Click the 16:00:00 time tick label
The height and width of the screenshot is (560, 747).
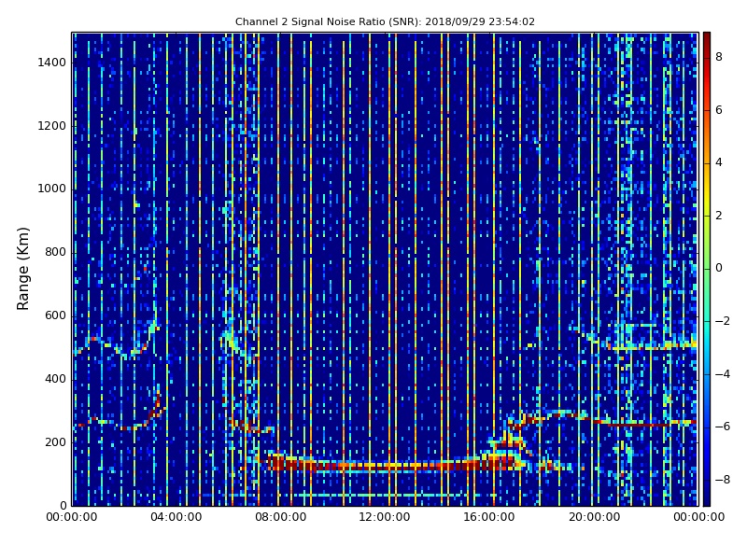489,517
